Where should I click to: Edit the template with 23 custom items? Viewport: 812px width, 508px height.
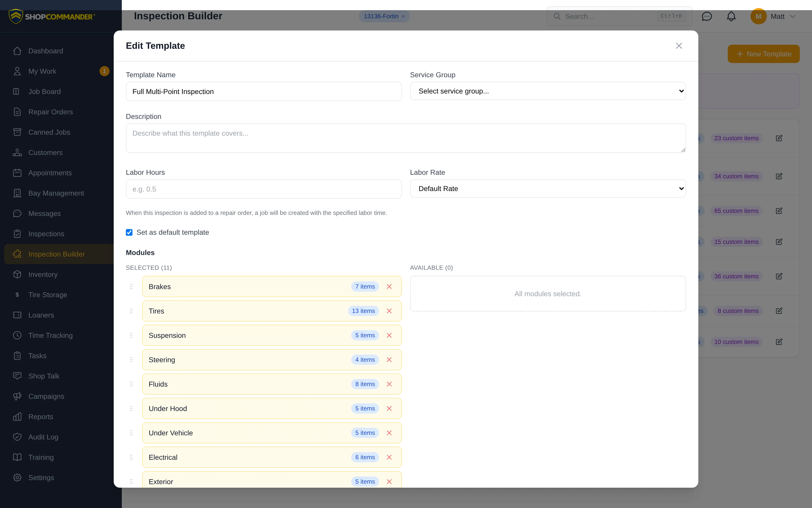click(x=779, y=138)
